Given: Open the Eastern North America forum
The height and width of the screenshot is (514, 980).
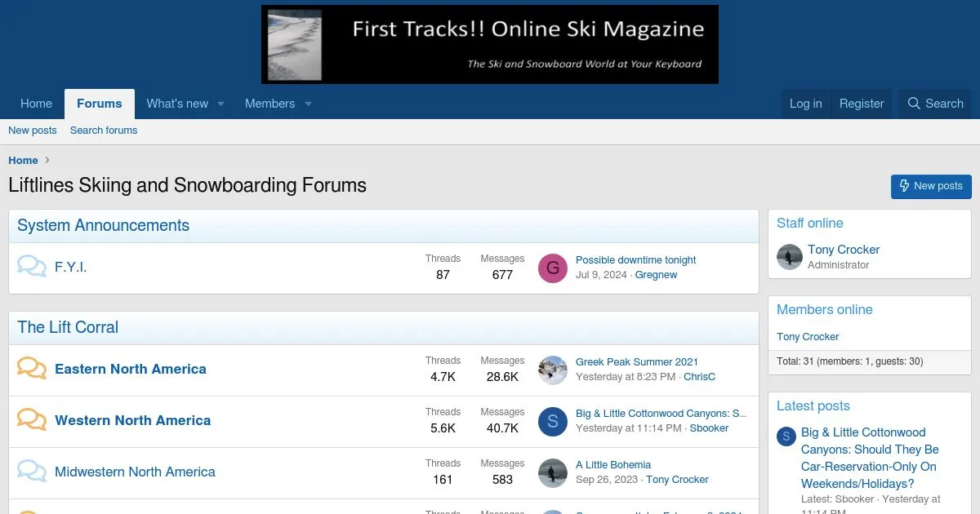Looking at the screenshot, I should point(131,369).
